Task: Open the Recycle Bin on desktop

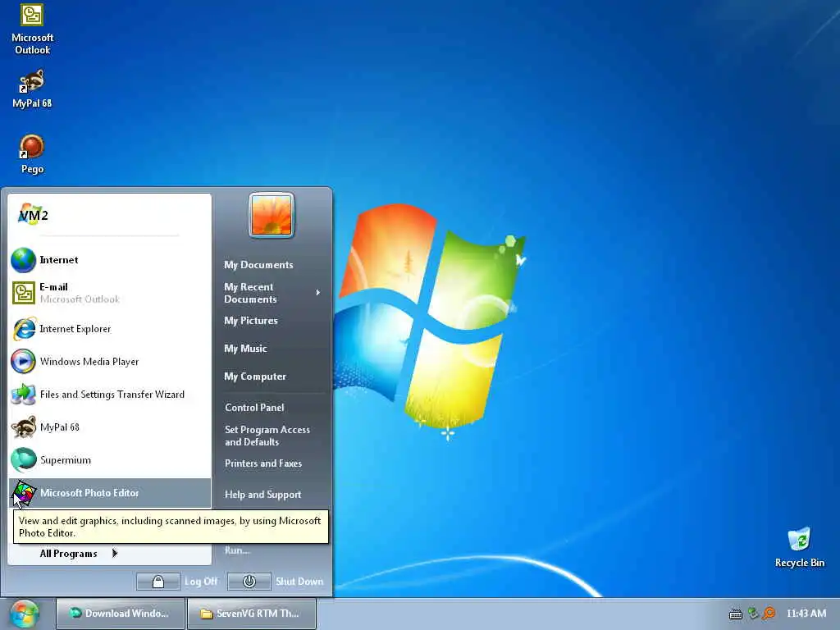Action: point(799,547)
